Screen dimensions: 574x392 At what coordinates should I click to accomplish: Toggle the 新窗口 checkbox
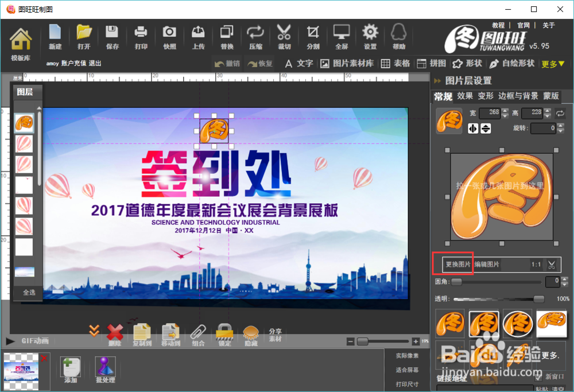pyautogui.click(x=538, y=377)
